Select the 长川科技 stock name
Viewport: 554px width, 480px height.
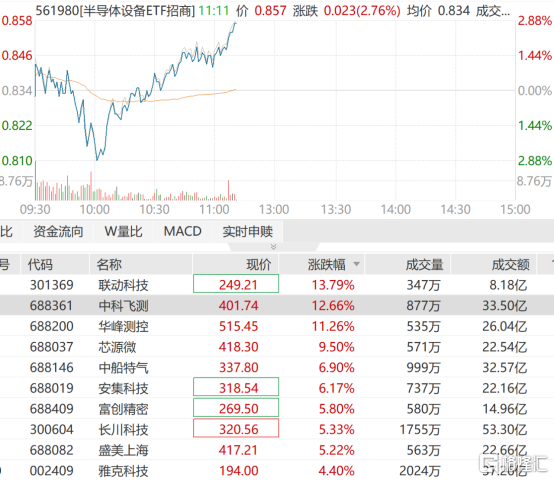pos(123,429)
